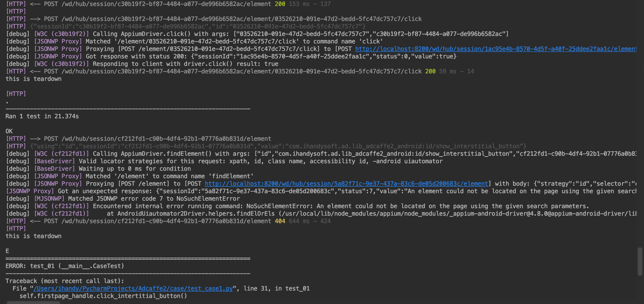Click the first 'this is teardown' line
Screen dimensions: 644x304
pos(33,79)
